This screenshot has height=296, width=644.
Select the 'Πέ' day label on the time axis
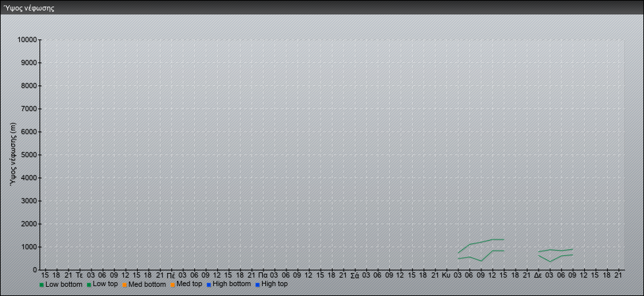172,276
